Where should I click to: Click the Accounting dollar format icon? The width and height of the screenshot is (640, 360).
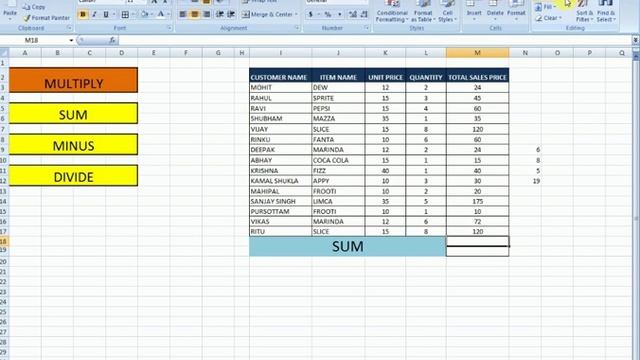click(x=311, y=14)
